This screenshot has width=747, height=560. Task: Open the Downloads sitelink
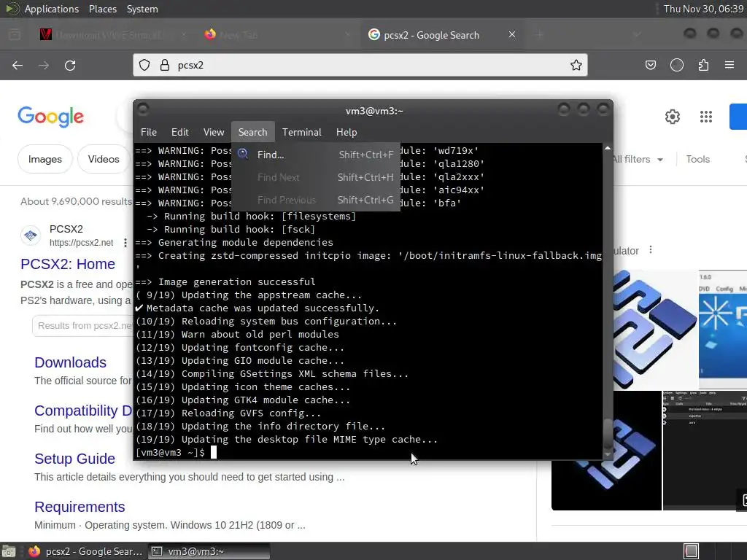coord(70,362)
